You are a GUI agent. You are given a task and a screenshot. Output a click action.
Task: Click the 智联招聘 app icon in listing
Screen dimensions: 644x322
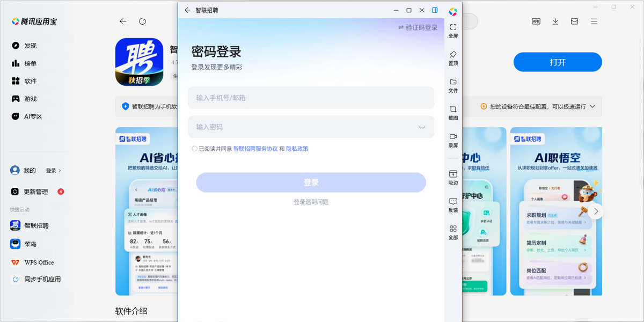pyautogui.click(x=139, y=62)
